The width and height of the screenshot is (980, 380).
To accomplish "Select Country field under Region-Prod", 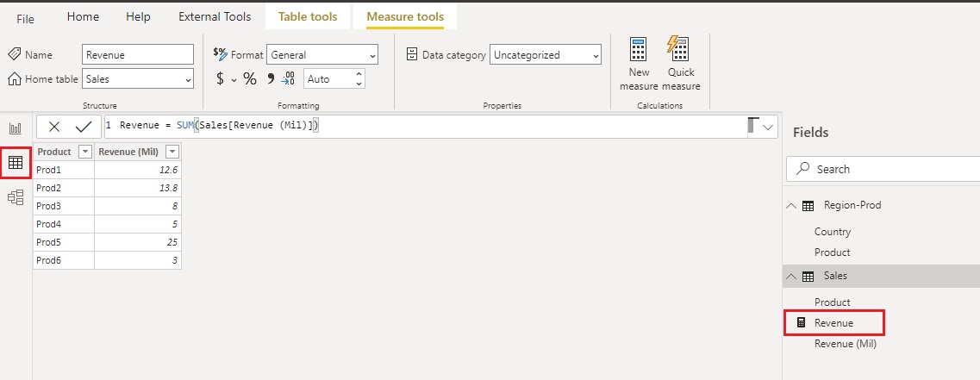I will click(x=833, y=231).
